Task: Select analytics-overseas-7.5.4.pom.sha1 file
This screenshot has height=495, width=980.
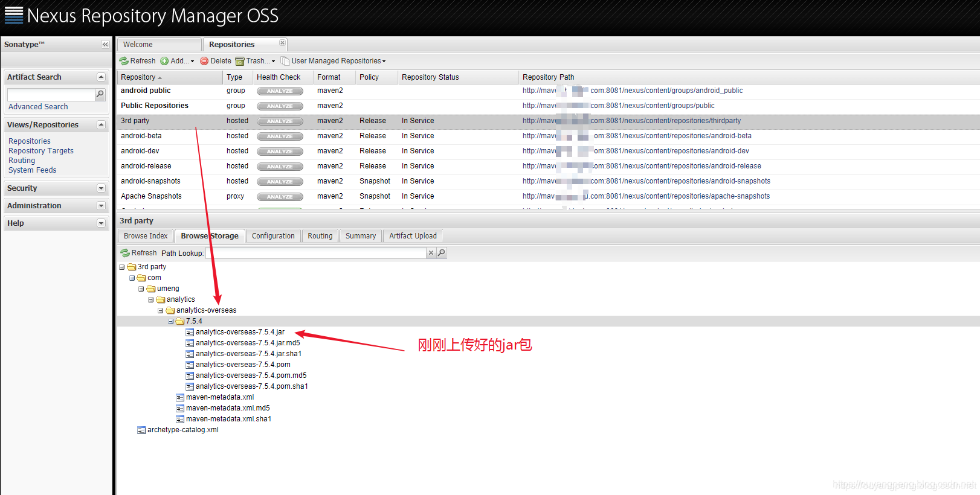Action: point(252,386)
